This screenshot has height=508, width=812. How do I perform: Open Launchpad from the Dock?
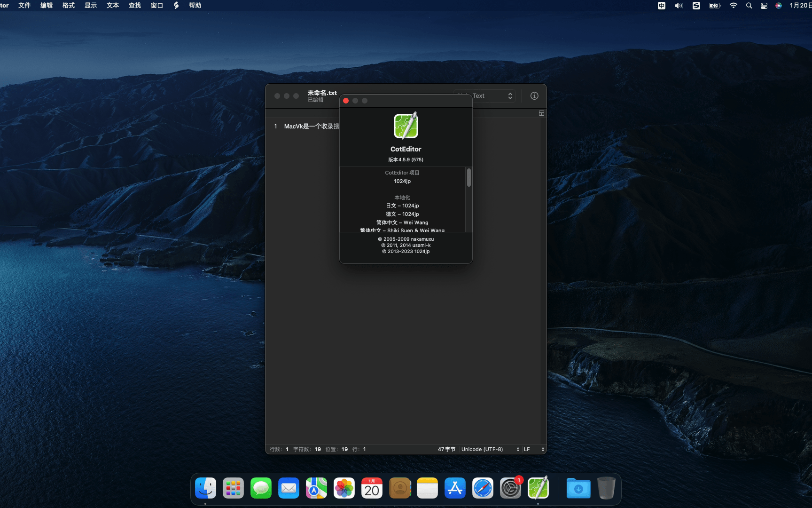(x=233, y=488)
